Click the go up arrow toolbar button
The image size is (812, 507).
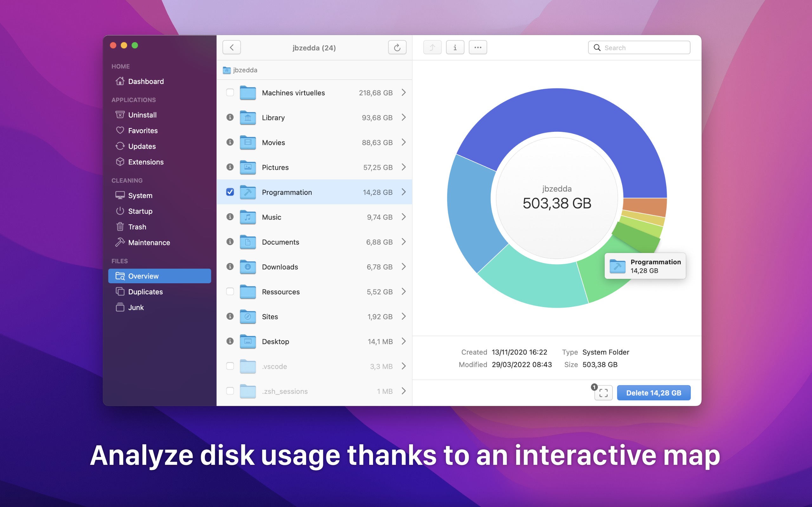click(432, 48)
